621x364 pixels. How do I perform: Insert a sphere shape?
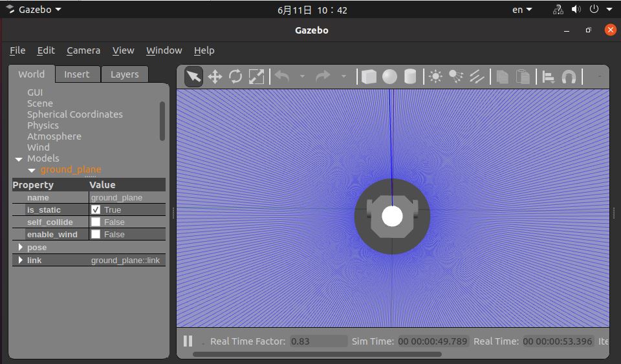(389, 76)
